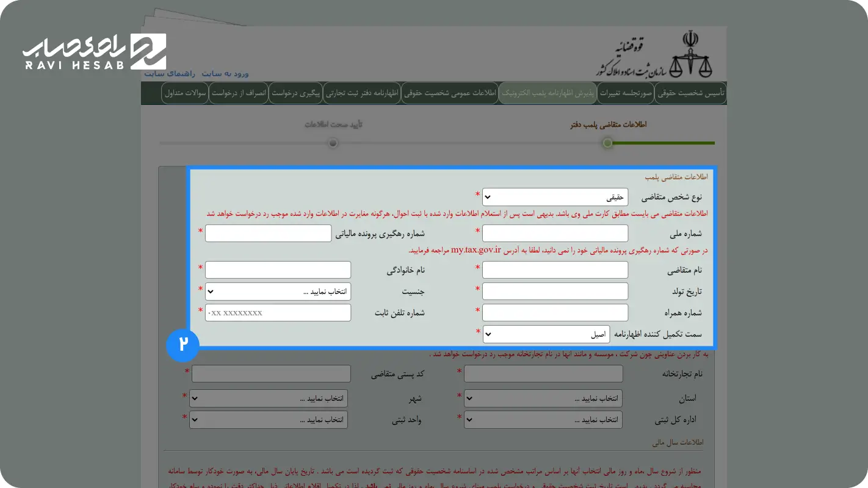Focus the شماره همراه input field
The height and width of the screenshot is (488, 868).
tap(555, 312)
